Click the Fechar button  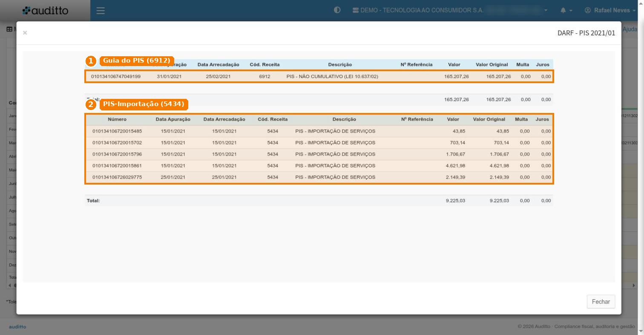tap(601, 301)
